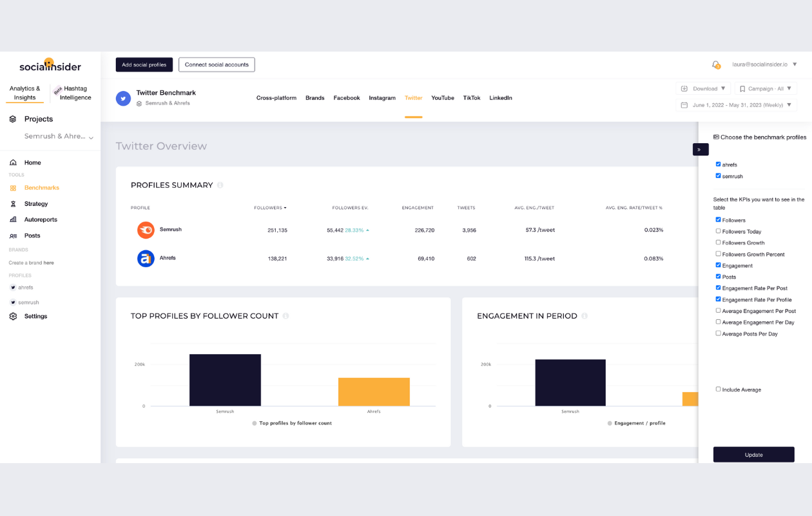Enable the Include Average checkbox
The height and width of the screenshot is (516, 812).
[x=719, y=390]
